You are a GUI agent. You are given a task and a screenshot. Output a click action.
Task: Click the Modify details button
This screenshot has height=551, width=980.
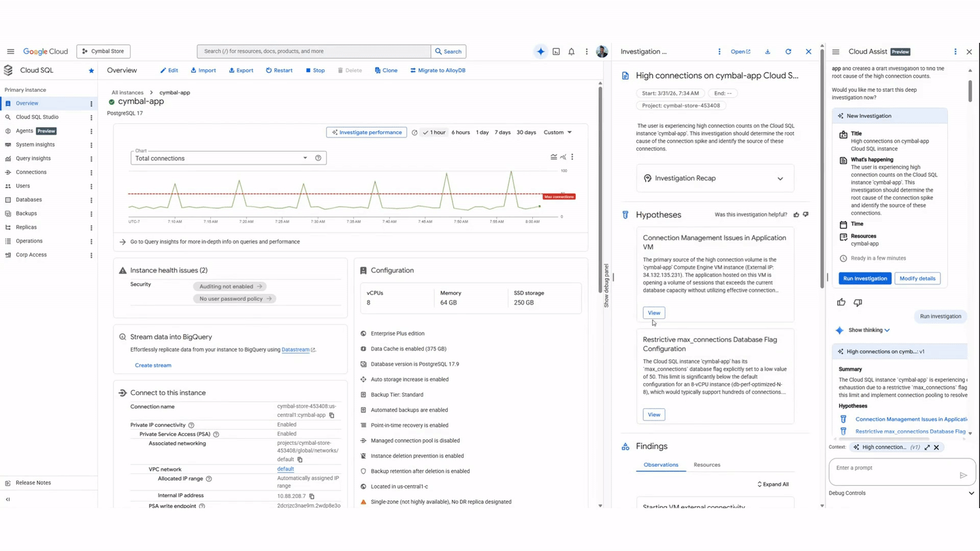pos(917,278)
